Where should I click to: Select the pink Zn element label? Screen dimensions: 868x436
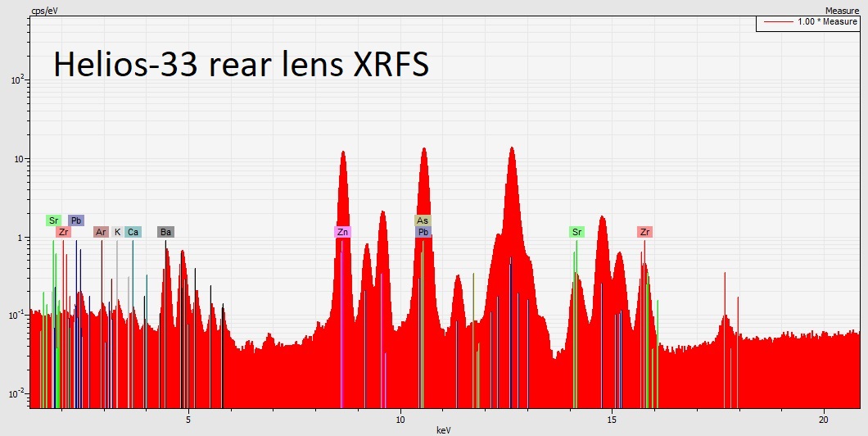(x=342, y=232)
